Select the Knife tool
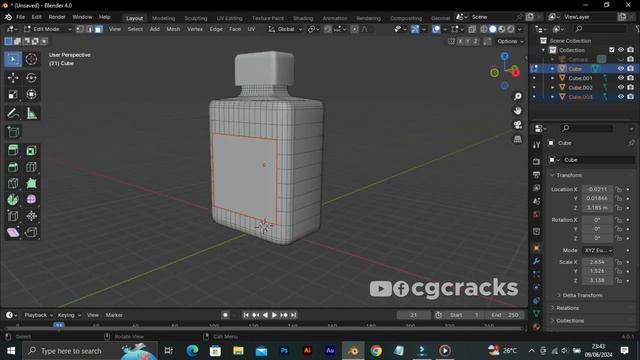This screenshot has width=640, height=360. pyautogui.click(x=13, y=183)
